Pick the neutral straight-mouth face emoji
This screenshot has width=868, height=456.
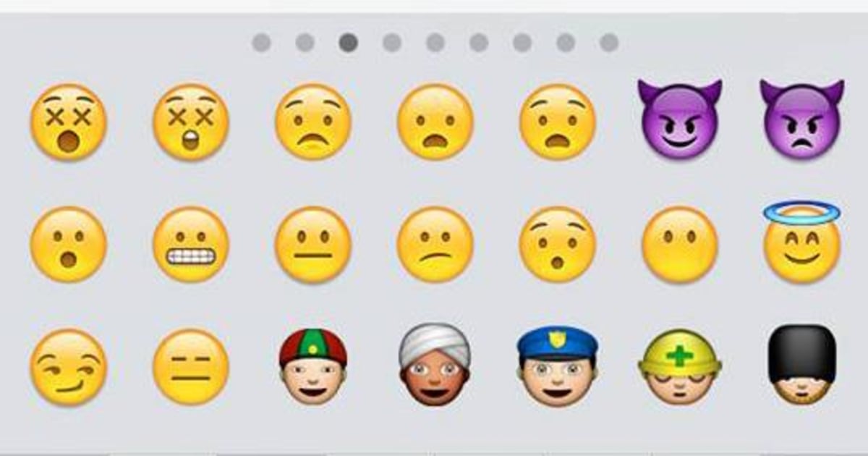[x=313, y=245]
